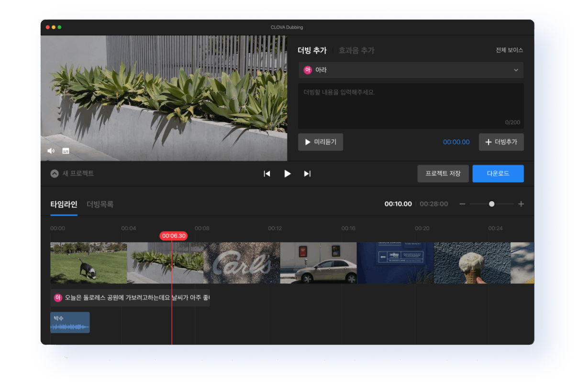Image resolution: width=578 pixels, height=392 pixels.
Task: Click the 미리듣기 preview button
Action: click(320, 142)
